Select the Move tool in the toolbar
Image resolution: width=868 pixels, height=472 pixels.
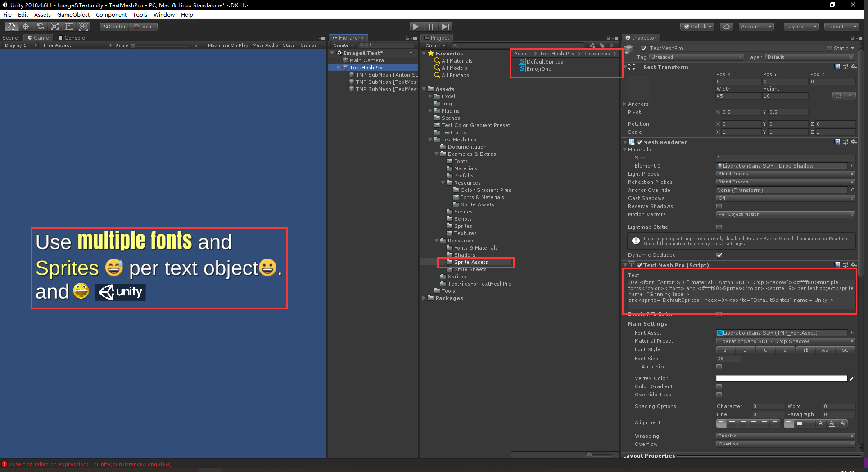25,26
